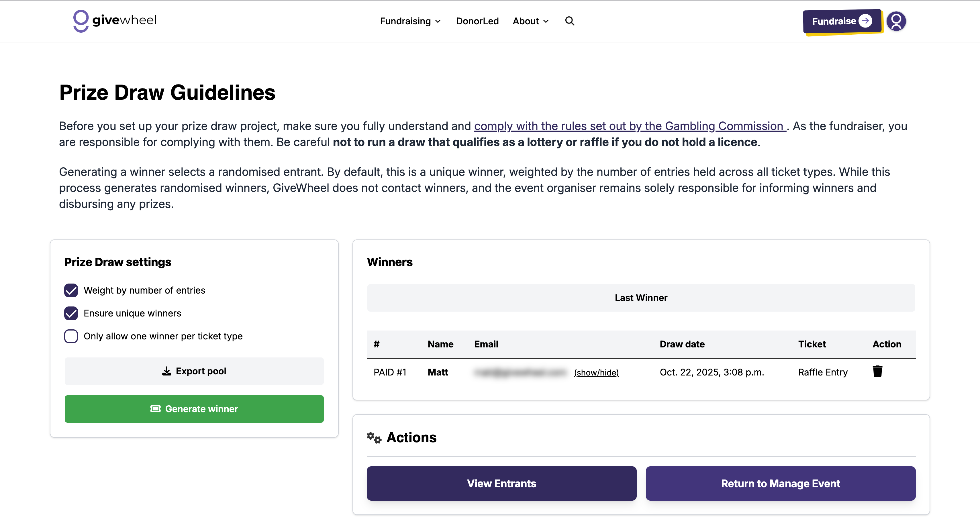Enable only one winner per ticket type
Image resolution: width=980 pixels, height=527 pixels.
(x=71, y=336)
